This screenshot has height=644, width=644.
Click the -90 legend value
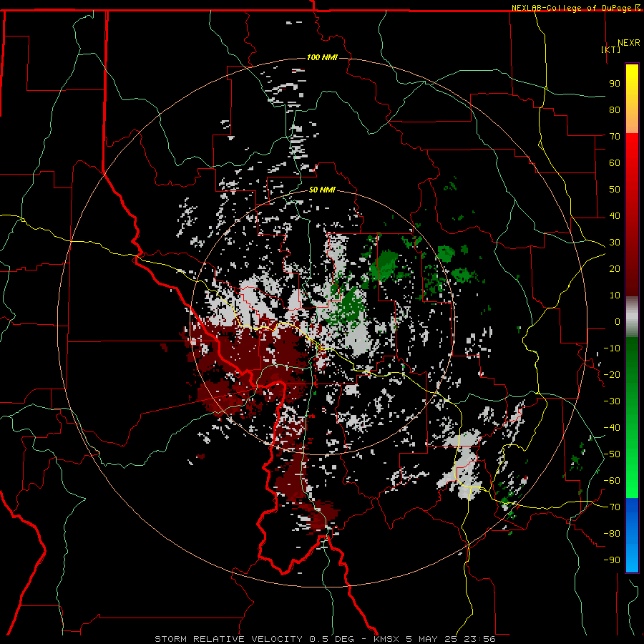[x=612, y=560]
